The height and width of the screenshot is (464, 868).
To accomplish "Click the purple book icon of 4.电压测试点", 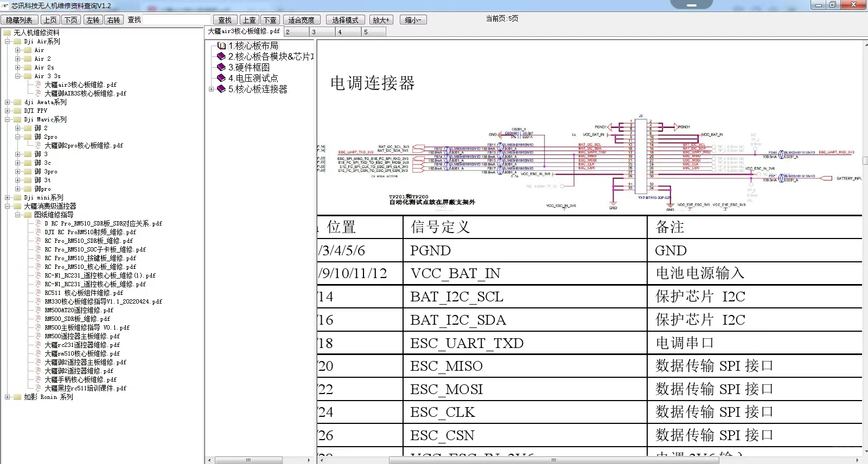I will (x=221, y=78).
